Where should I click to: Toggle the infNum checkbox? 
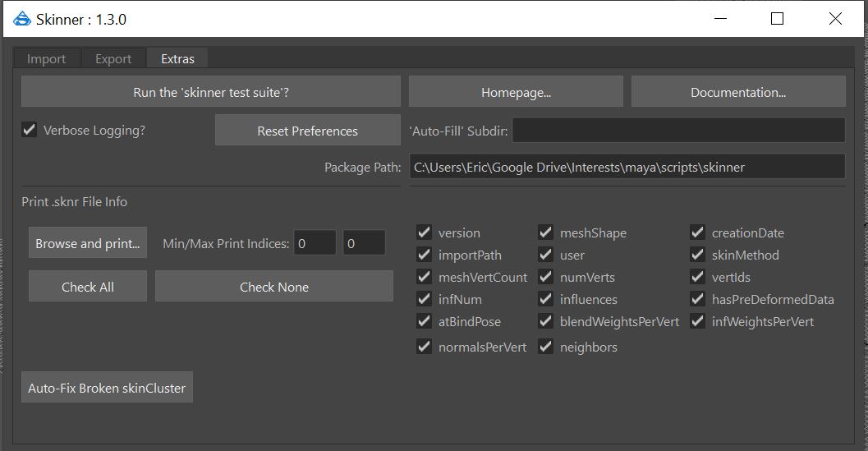click(424, 299)
